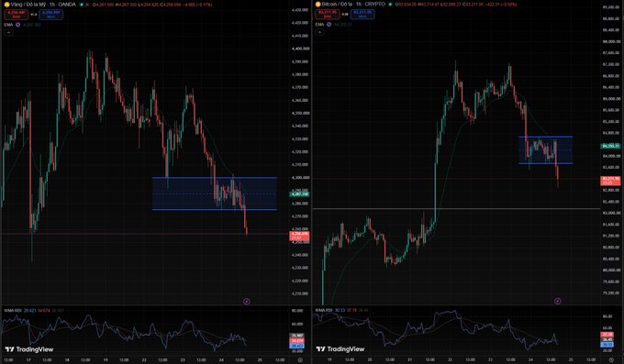
Task: Select the grey horizontal line on the Bitcoin chart
Action: click(456, 208)
